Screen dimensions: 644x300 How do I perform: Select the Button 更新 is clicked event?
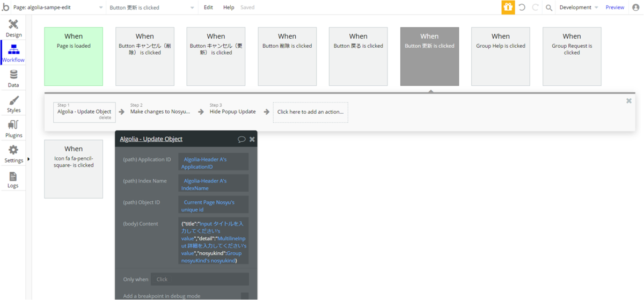tap(429, 56)
